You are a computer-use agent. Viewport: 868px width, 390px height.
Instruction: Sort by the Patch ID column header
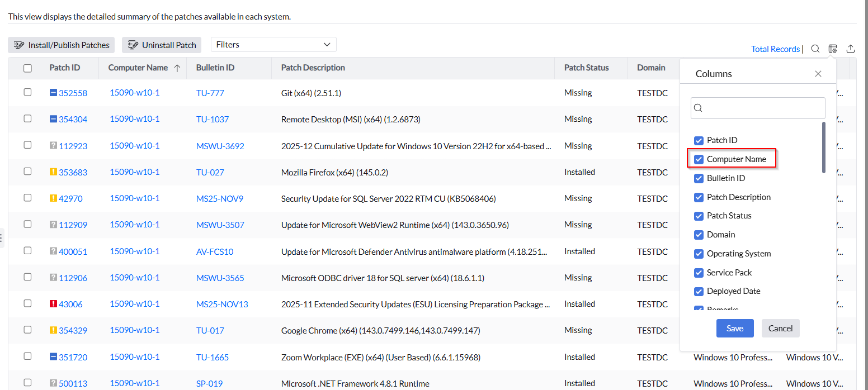click(x=65, y=68)
